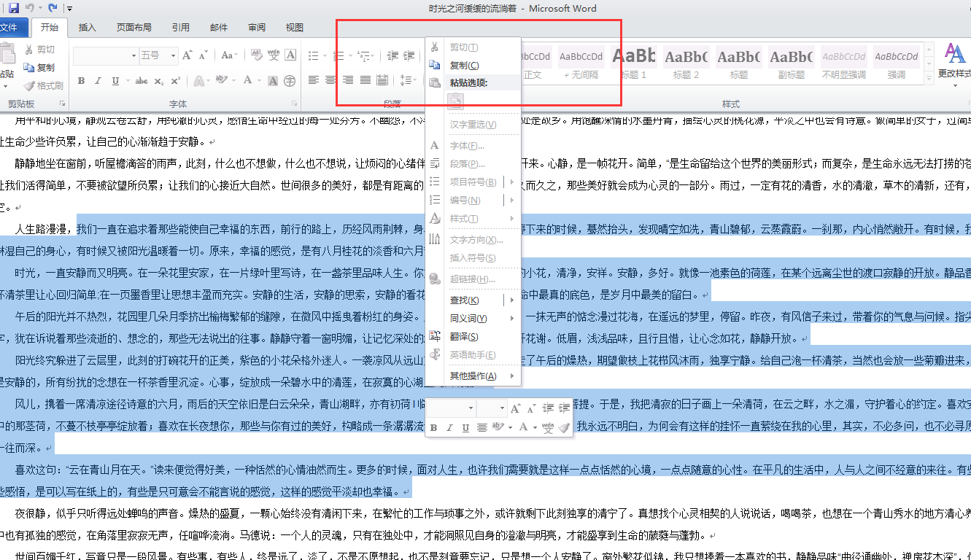Open font size dropdown showing 五号
Screen dimensions: 971x560
(x=173, y=55)
